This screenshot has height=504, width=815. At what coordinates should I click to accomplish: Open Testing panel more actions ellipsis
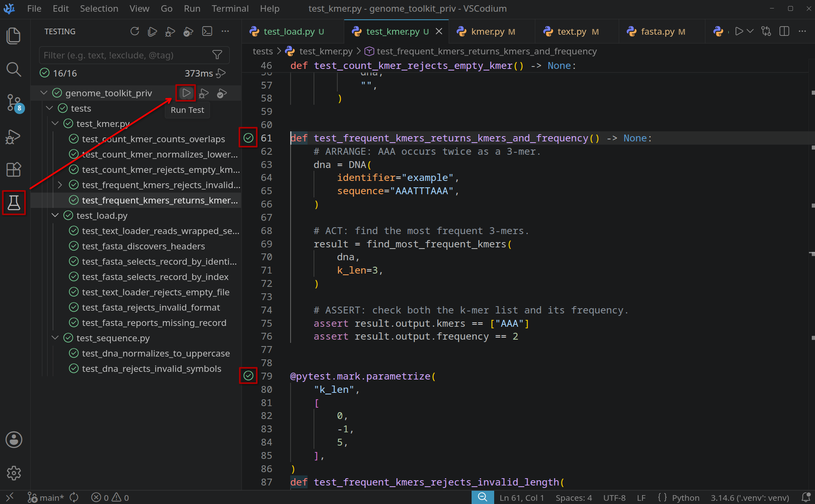[225, 31]
